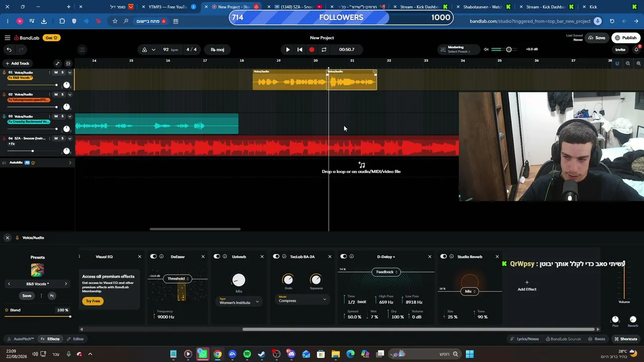This screenshot has width=644, height=362.
Task: Click Try Free for premium effects
Action: pos(93,301)
